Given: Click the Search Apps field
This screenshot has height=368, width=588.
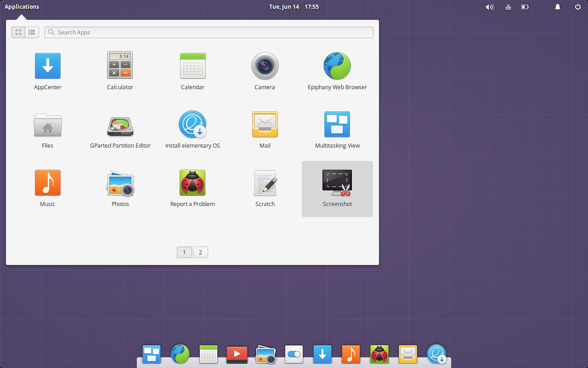Looking at the screenshot, I should point(209,32).
